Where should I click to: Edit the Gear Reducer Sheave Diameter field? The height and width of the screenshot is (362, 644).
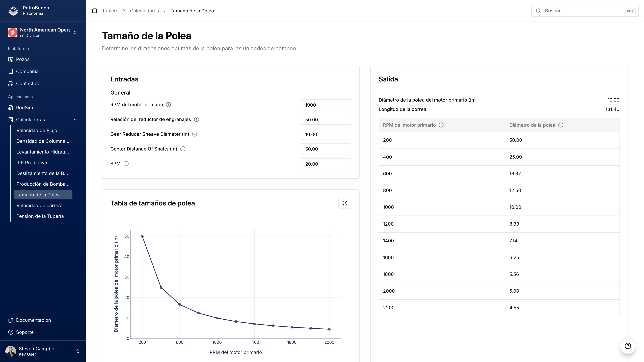326,134
